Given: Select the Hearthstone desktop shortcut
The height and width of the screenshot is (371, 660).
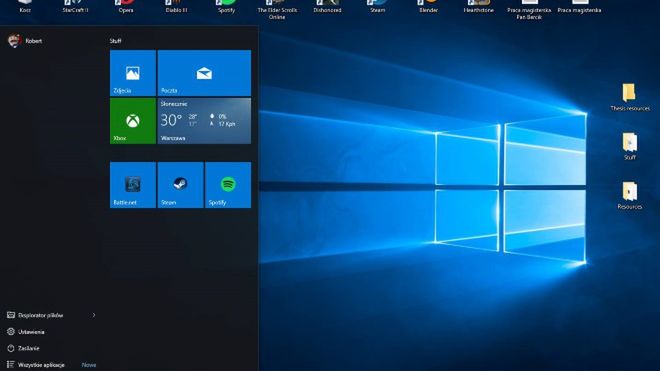Looking at the screenshot, I should (479, 6).
